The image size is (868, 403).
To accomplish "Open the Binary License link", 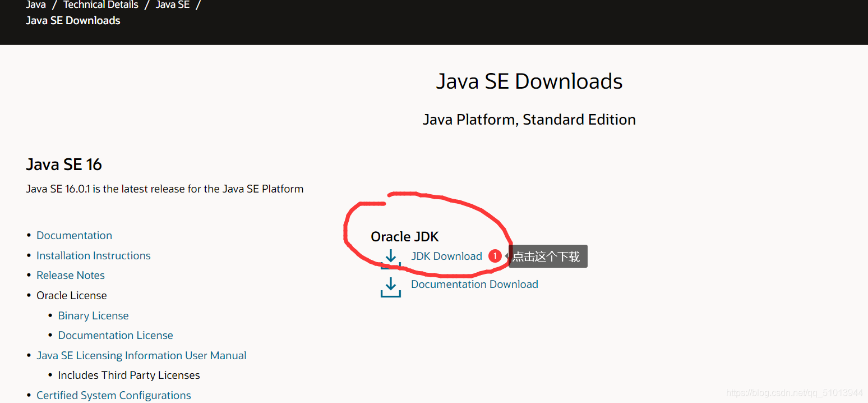I will tap(93, 315).
